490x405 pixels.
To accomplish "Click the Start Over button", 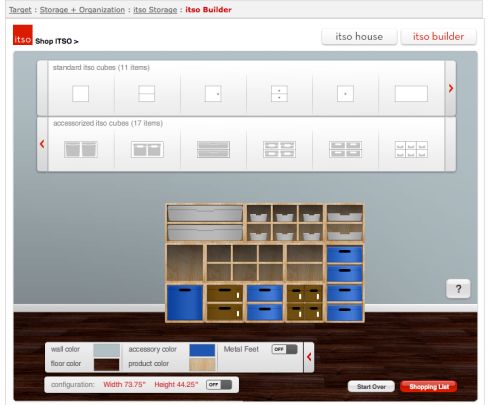I will pyautogui.click(x=371, y=387).
